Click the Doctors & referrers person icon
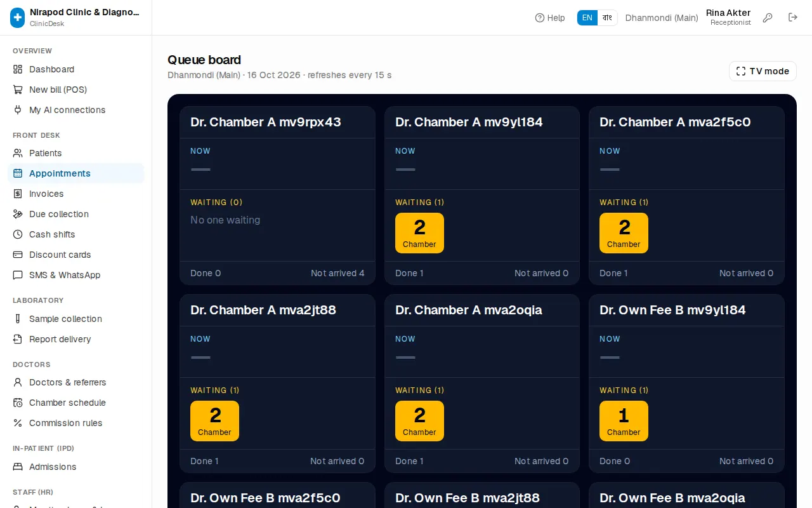 coord(18,382)
